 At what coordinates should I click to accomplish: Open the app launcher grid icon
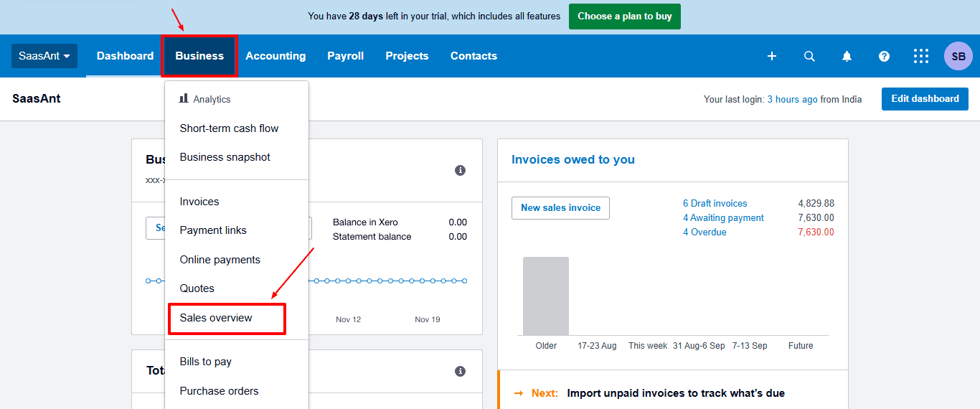pos(921,56)
